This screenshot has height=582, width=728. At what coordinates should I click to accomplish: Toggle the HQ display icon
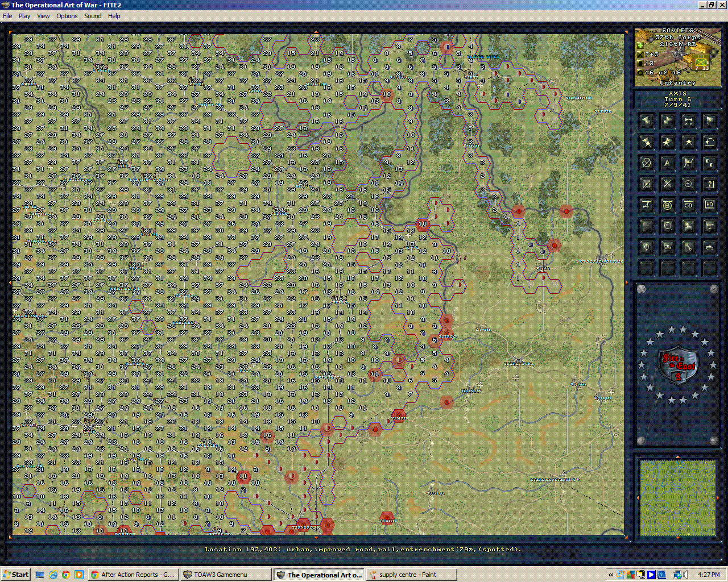pos(710,206)
